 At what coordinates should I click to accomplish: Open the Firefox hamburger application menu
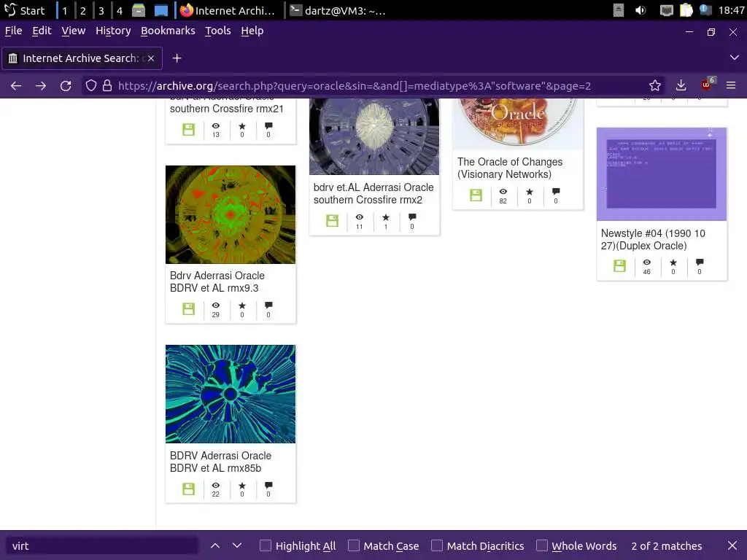coord(731,86)
